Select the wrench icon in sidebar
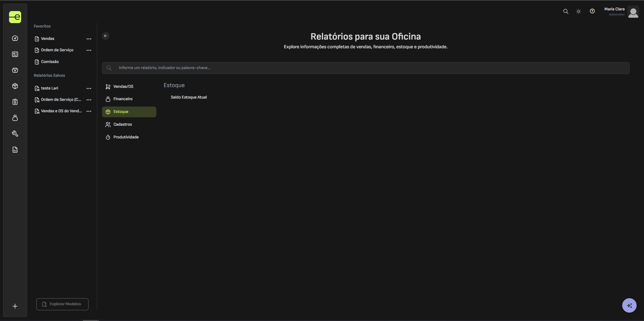644x321 pixels. [15, 134]
